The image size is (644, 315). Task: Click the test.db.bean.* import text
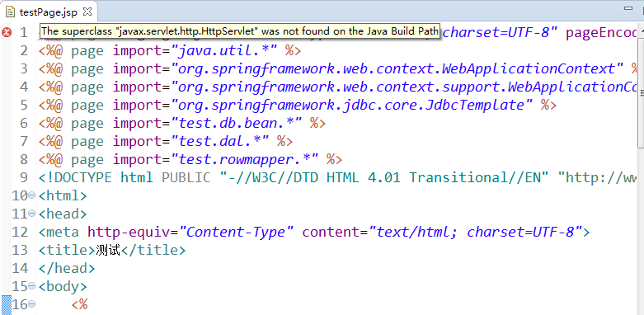click(237, 123)
